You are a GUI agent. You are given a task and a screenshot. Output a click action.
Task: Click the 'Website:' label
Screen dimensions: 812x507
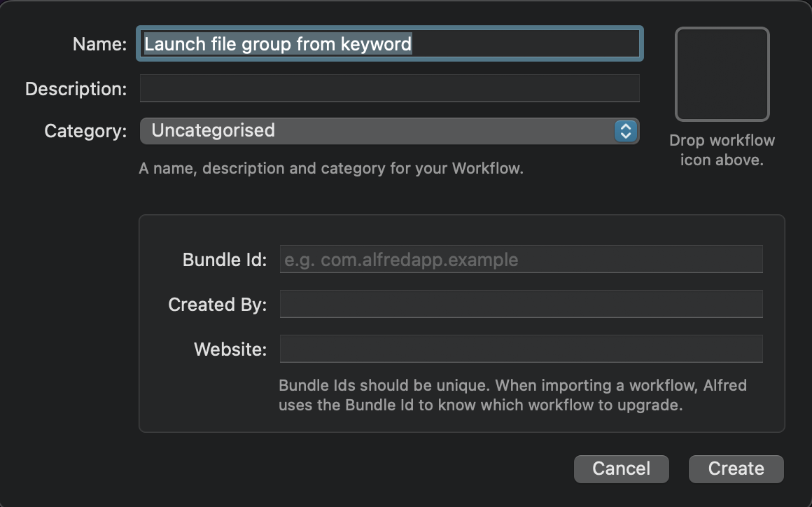click(x=230, y=349)
